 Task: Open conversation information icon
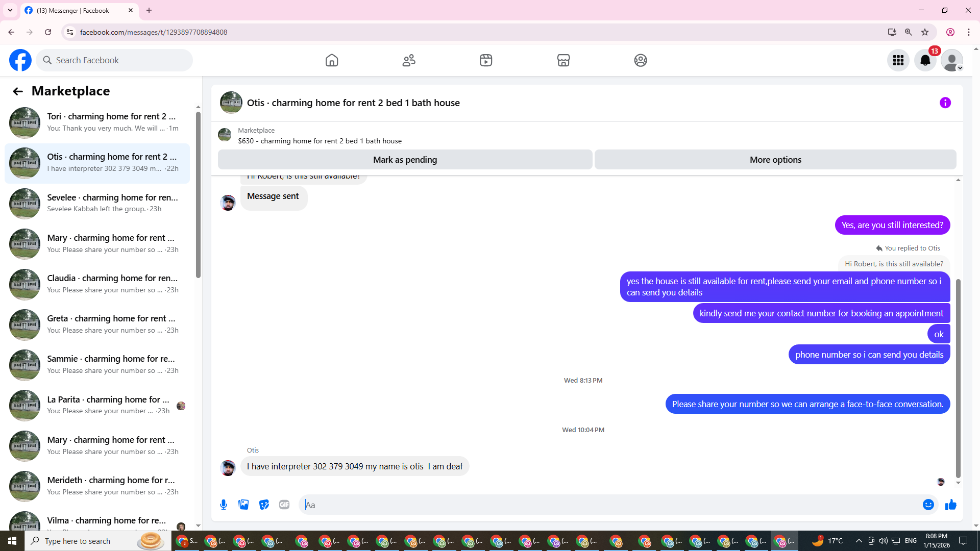(945, 103)
